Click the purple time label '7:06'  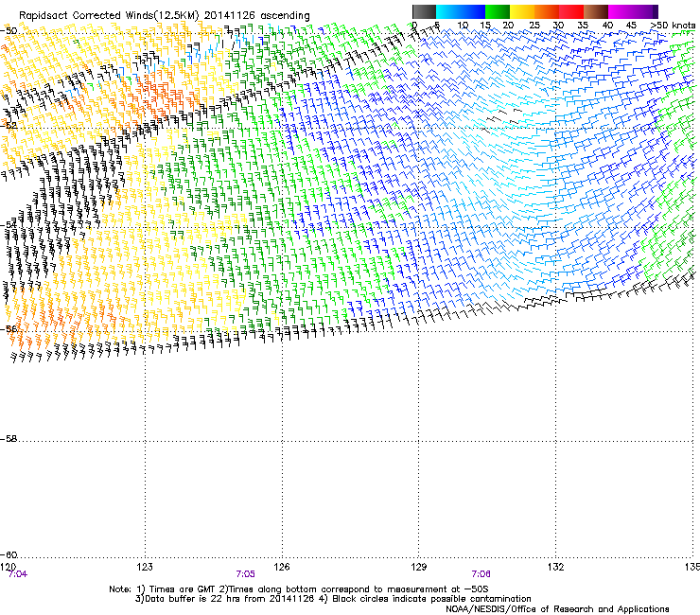[481, 574]
